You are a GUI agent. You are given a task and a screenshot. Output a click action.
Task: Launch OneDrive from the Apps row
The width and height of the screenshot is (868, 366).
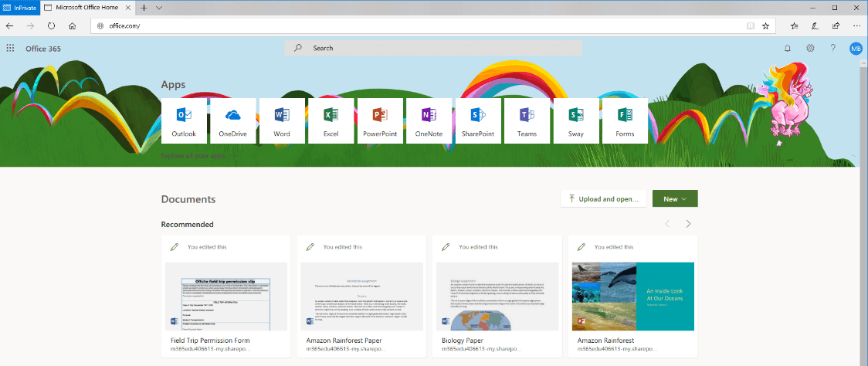click(232, 120)
